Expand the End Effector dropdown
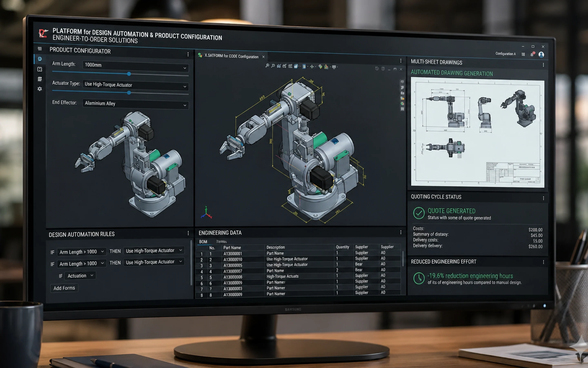 [x=136, y=104]
